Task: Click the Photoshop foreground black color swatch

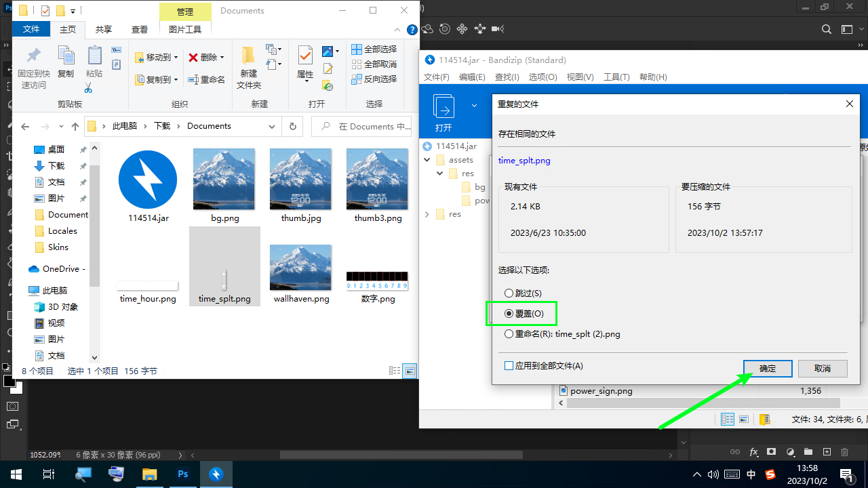Action: click(9, 381)
